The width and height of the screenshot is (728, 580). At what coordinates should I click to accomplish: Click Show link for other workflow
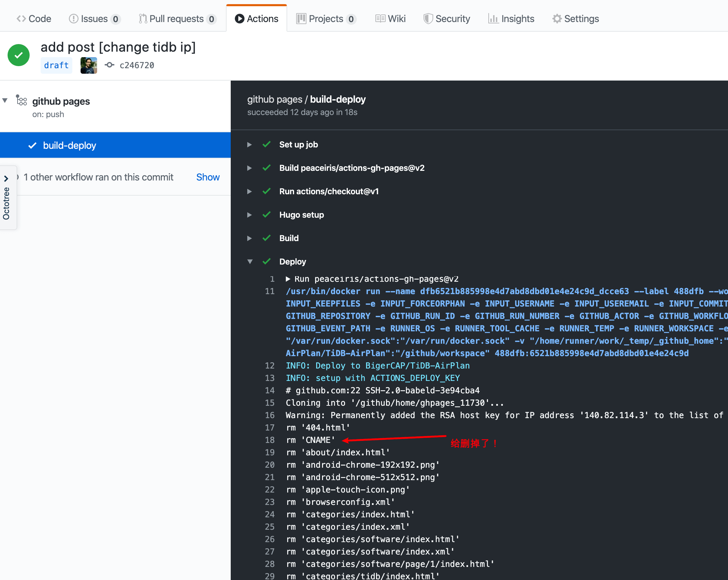[207, 177]
